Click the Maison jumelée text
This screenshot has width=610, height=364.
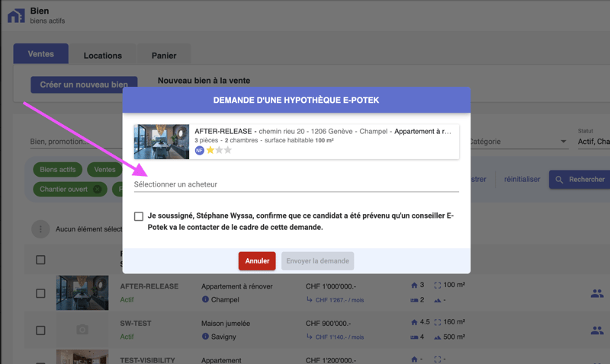226,323
